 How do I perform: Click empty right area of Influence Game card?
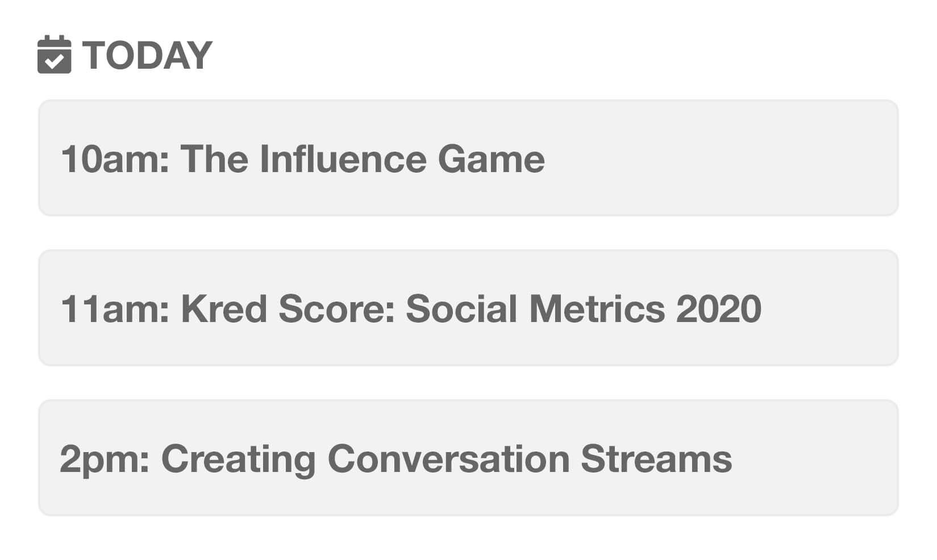[722, 158]
